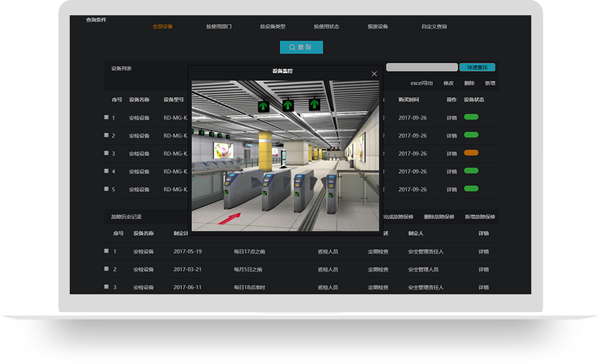Check the box for fault record 2
The width and height of the screenshot is (599, 364).
(x=106, y=269)
